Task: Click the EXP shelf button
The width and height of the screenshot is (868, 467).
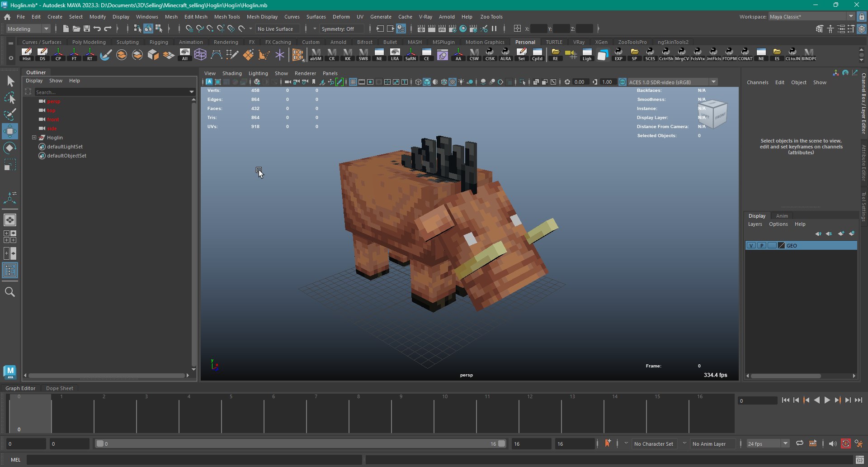Action: 618,55
